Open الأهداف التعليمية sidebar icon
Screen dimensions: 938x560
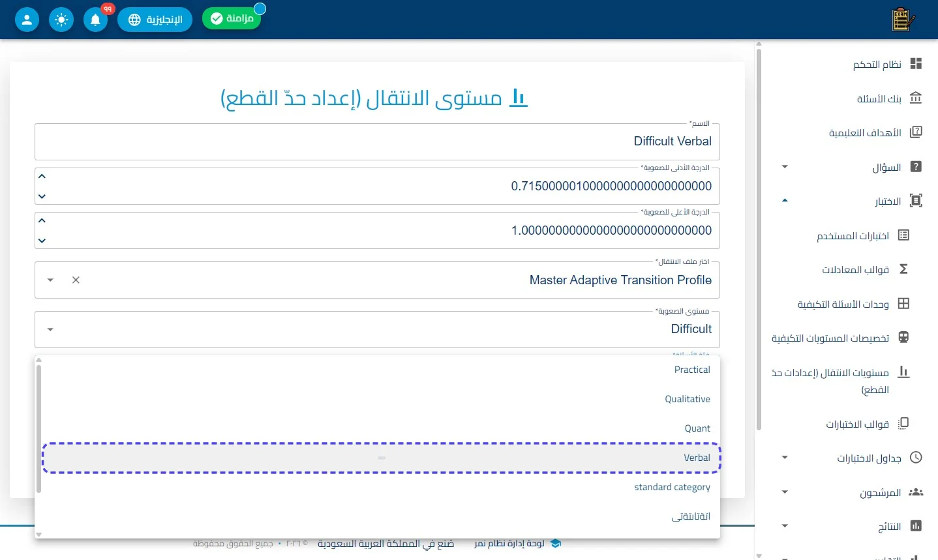point(916,132)
